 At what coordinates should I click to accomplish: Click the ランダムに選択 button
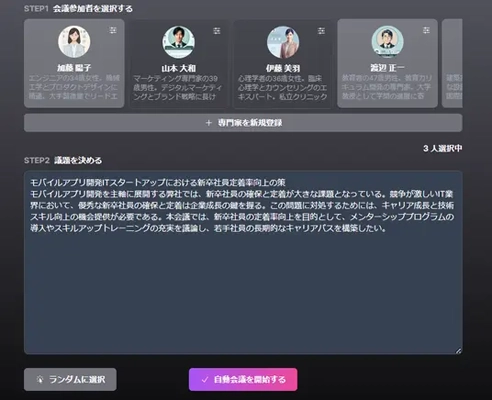(x=70, y=379)
